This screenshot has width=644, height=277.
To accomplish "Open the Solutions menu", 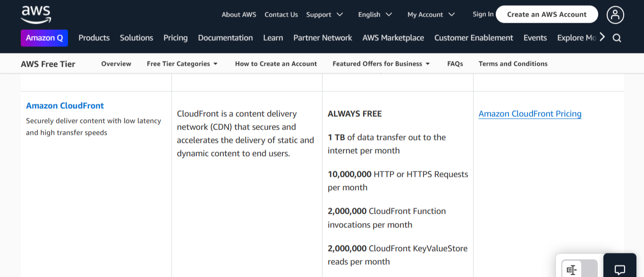I will point(136,38).
